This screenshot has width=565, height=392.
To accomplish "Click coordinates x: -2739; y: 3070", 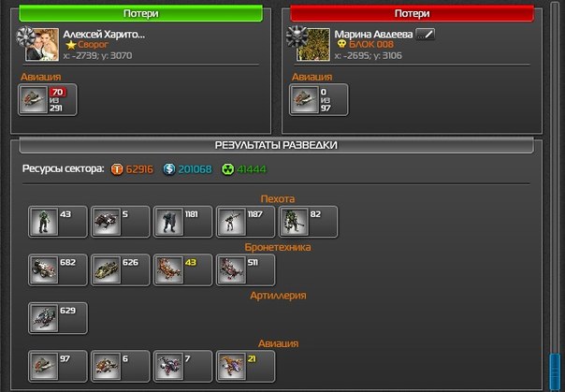I will point(97,55).
